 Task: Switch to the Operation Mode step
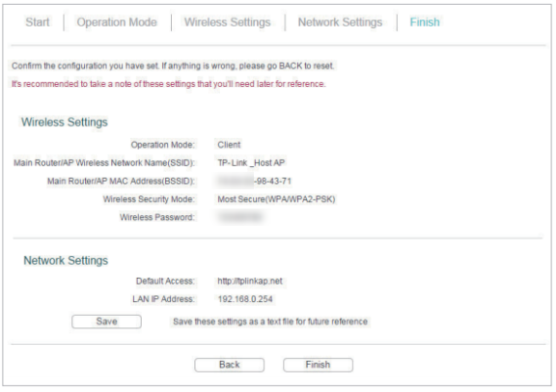point(117,22)
